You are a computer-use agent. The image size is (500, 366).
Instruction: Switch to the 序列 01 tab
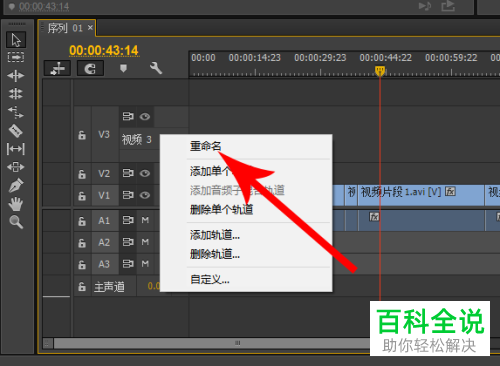tap(65, 28)
